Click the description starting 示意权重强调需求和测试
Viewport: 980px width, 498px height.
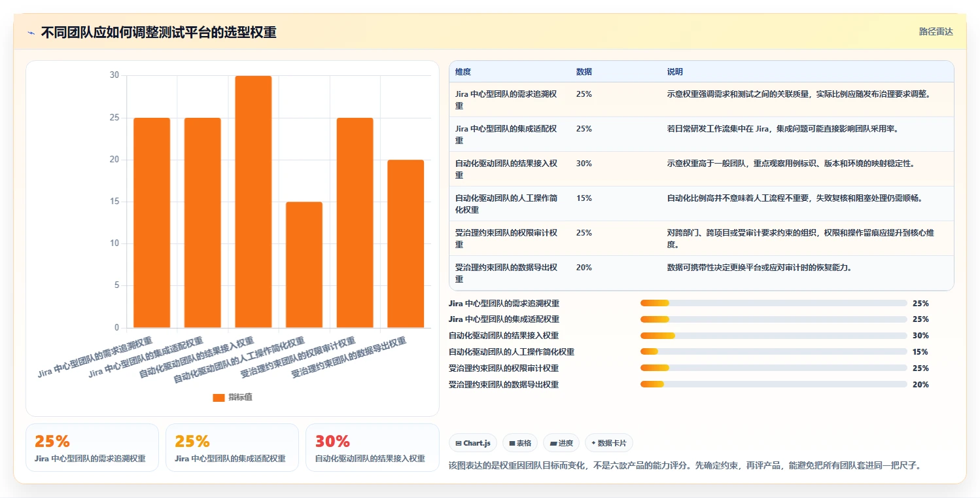799,94
